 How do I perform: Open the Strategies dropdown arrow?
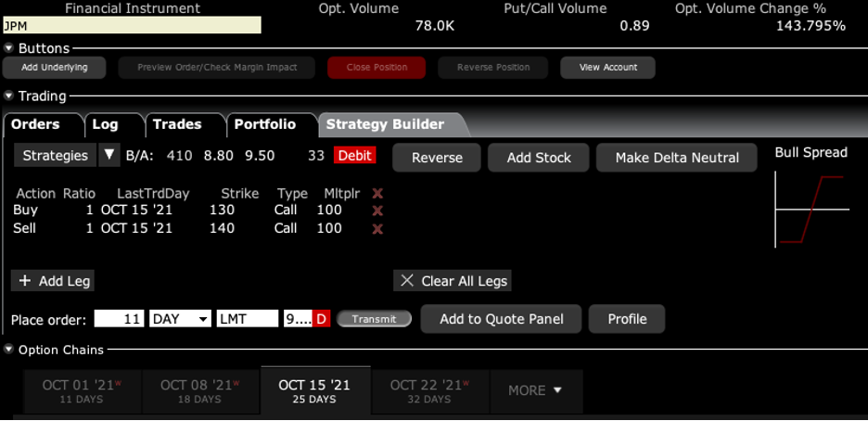(x=109, y=155)
